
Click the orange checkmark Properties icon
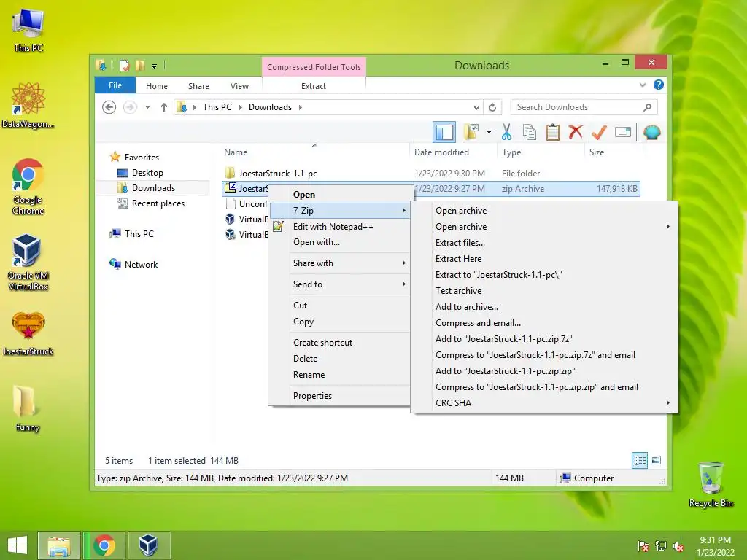click(599, 132)
